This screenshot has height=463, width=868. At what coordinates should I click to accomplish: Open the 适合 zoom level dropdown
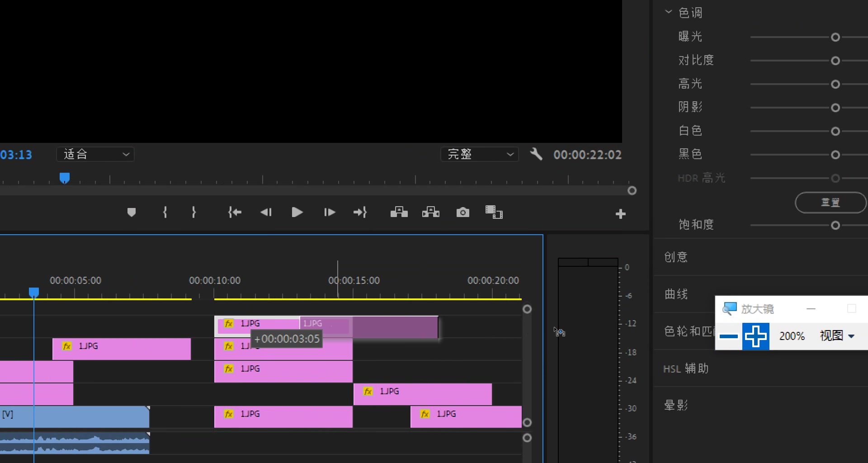click(x=95, y=154)
